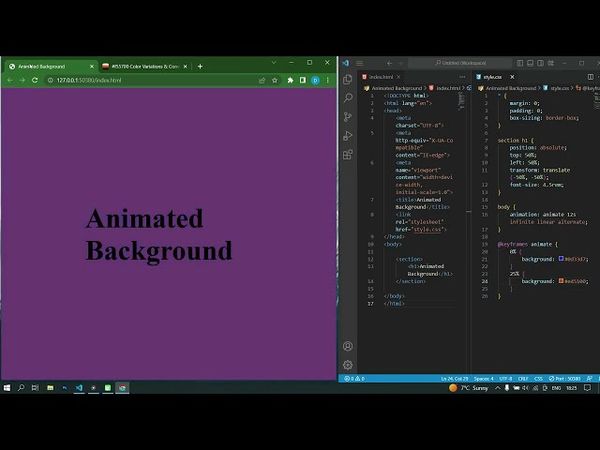Viewport: 600px width, 450px height.
Task: Toggle VS Code secondary sidebar layout
Action: pos(540,63)
